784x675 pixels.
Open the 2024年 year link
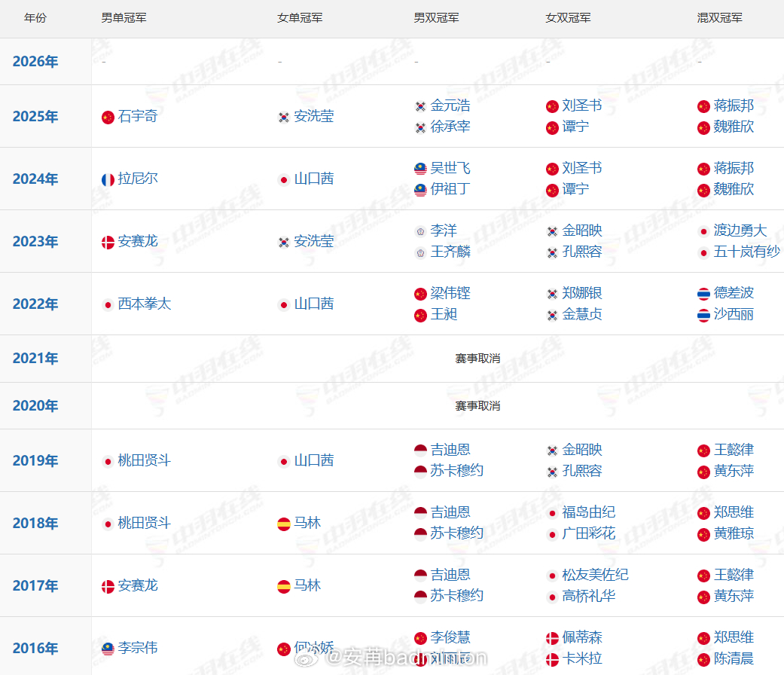click(35, 179)
